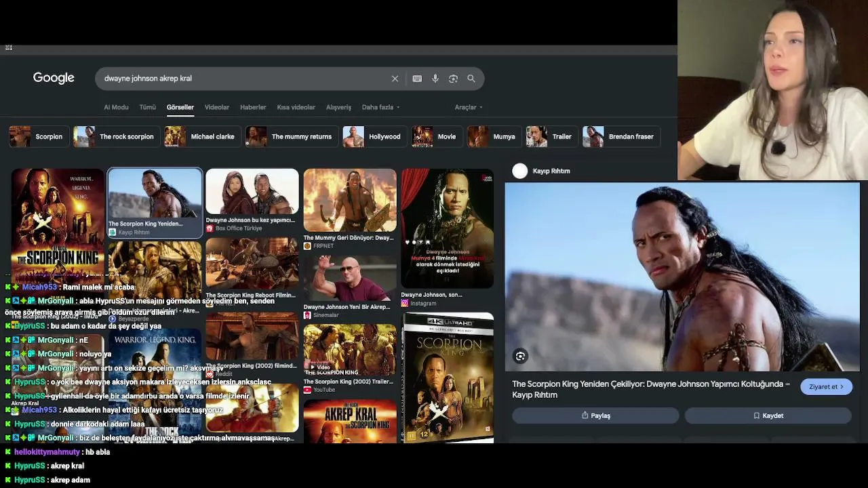Switch to the Alışveriş tab
The image size is (868, 488).
pyautogui.click(x=338, y=107)
